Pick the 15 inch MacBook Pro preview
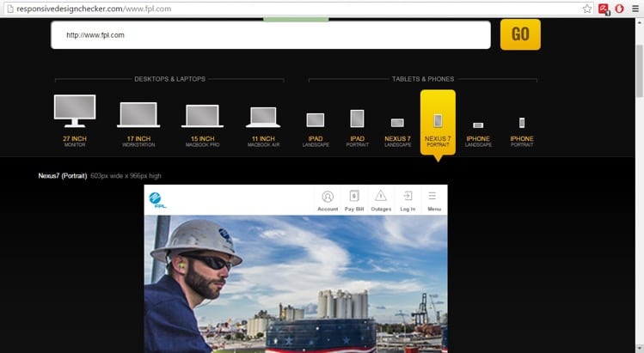644x353 pixels. point(203,115)
